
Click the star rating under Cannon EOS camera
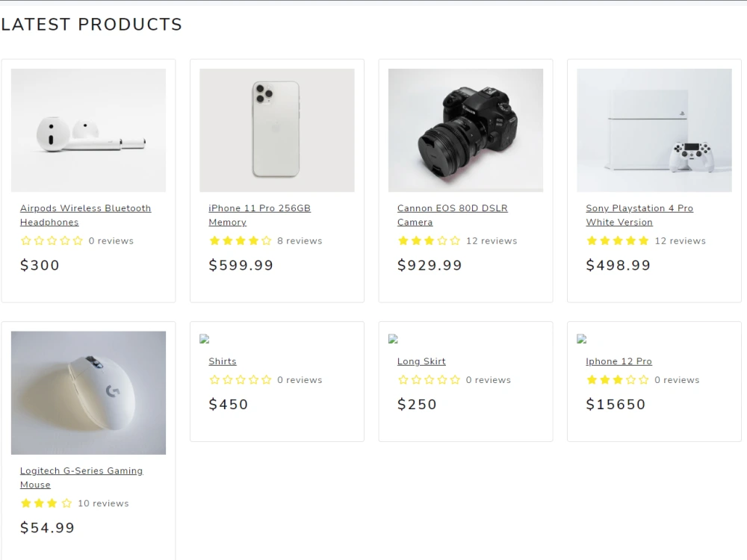pyautogui.click(x=430, y=240)
